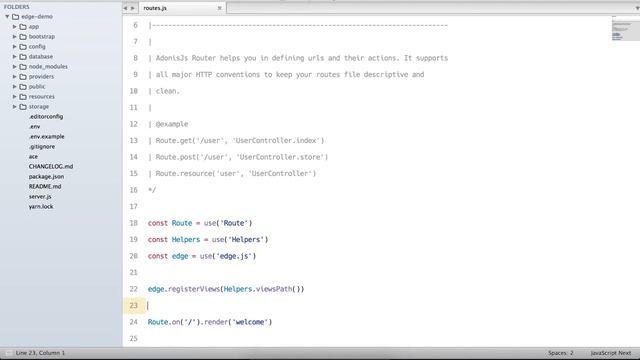This screenshot has height=360, width=640.
Task: Click the @example comment line
Action: pyautogui.click(x=168, y=124)
